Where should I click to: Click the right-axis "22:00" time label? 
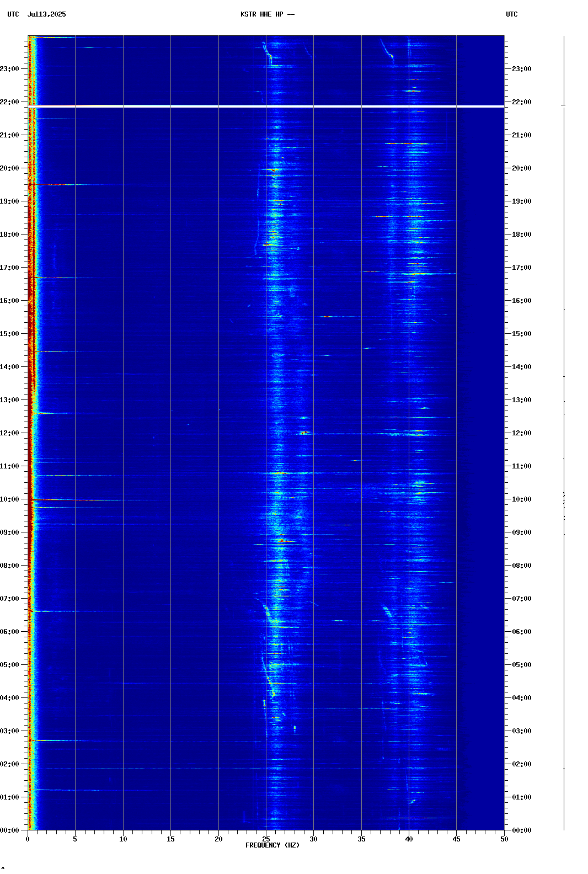522,102
